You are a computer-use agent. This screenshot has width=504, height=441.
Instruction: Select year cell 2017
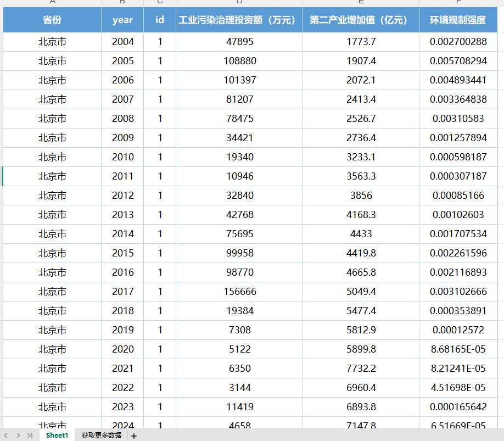(122, 292)
